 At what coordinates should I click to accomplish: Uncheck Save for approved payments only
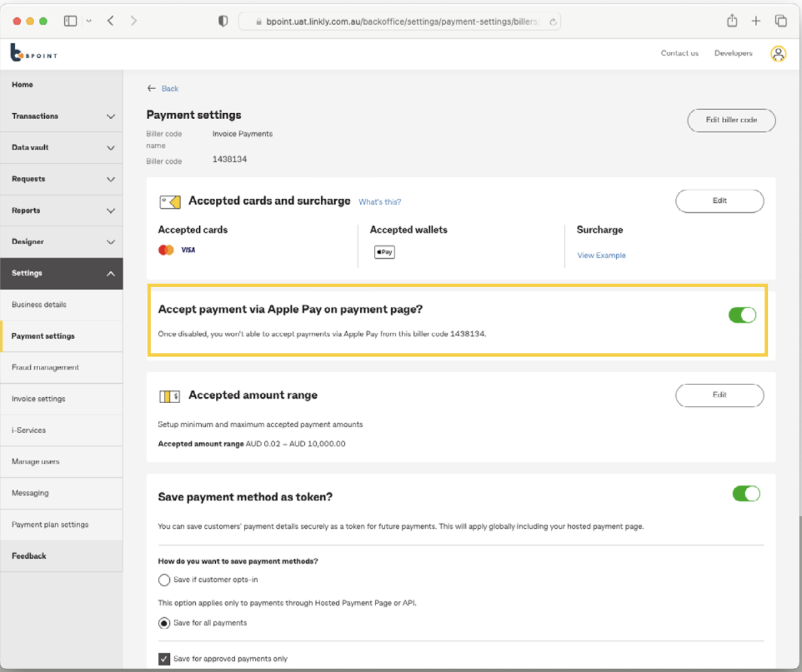pos(164,658)
